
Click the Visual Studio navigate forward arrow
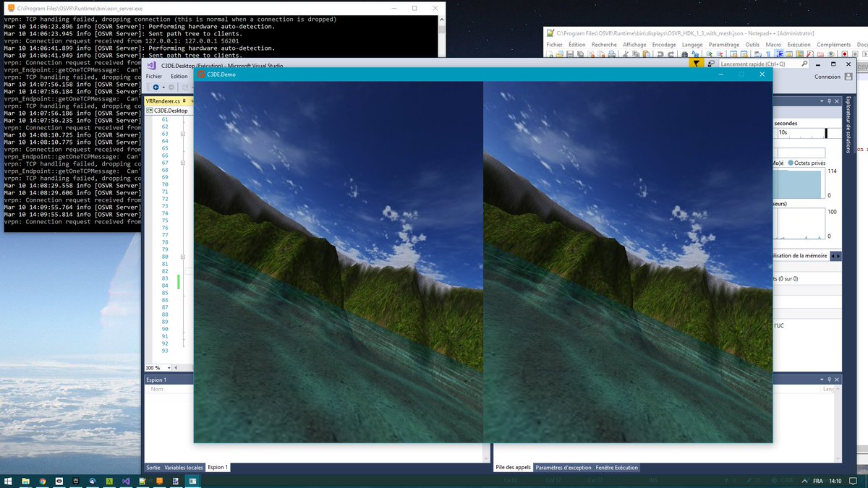[171, 87]
